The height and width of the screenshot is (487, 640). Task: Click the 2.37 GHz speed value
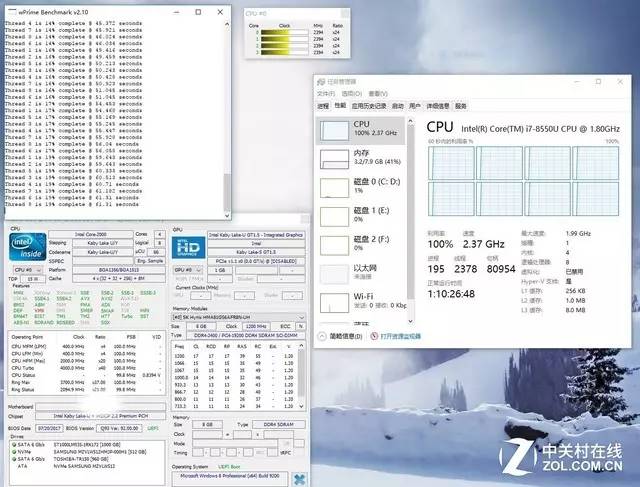point(483,244)
